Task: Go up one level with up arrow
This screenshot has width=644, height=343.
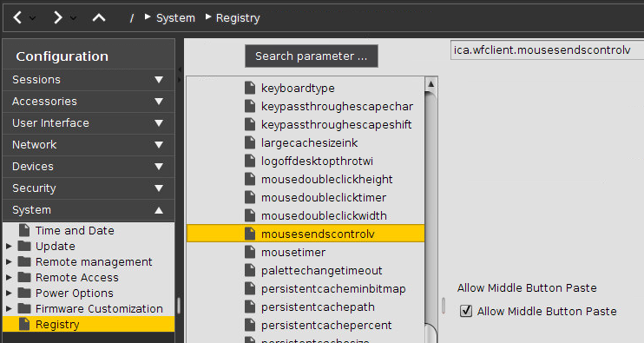Action: pos(99,17)
